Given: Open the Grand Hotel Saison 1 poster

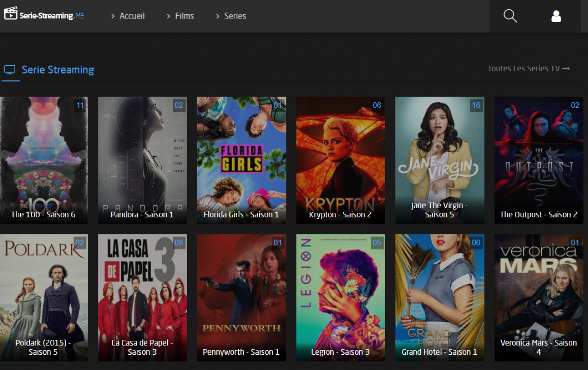Looking at the screenshot, I should click(440, 297).
